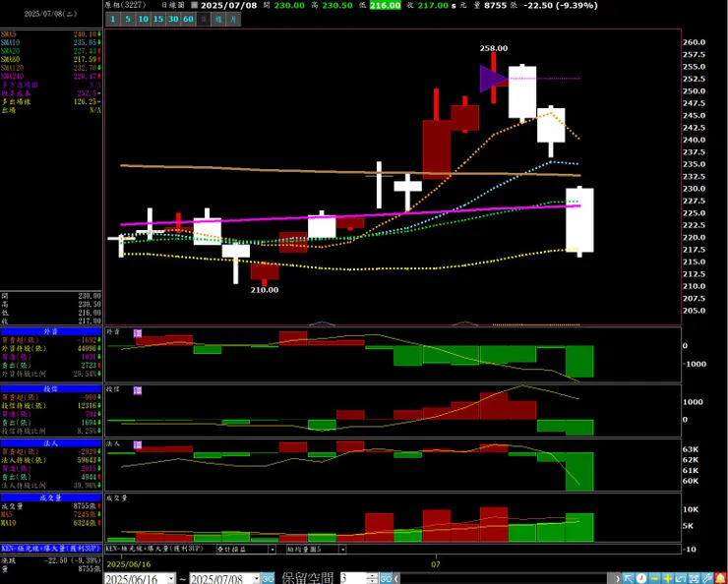Open the end date 2025/07/08 dropdown
The height and width of the screenshot is (584, 728).
[257, 578]
